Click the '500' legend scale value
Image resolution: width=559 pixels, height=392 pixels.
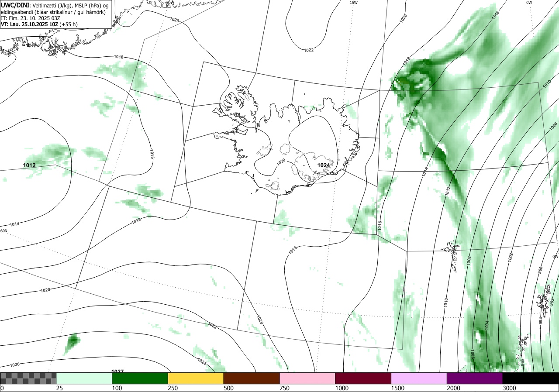(x=229, y=388)
